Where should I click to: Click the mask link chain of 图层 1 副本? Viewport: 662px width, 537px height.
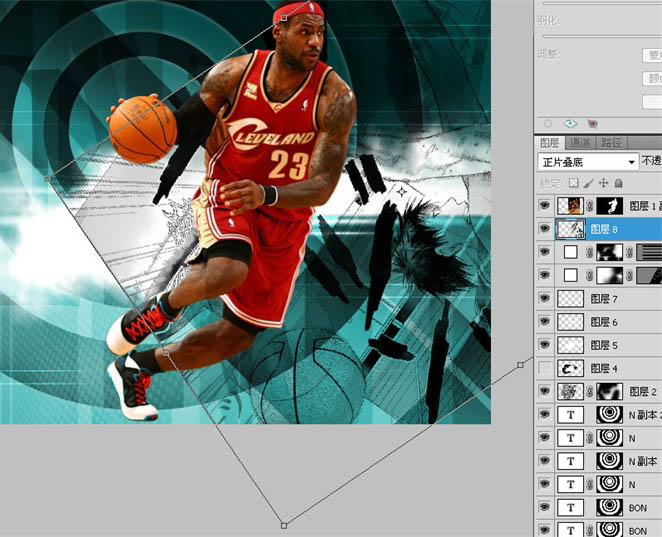coord(590,206)
